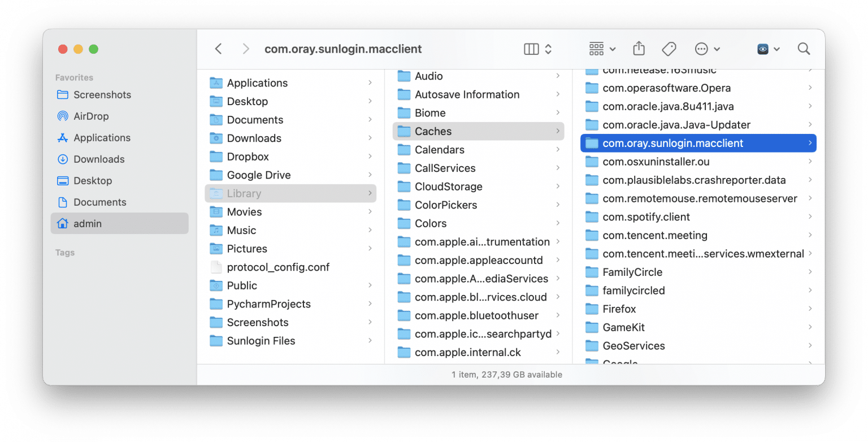Open the Sunlogin Files folder
Viewport: 868px width, 442px height.
point(261,341)
